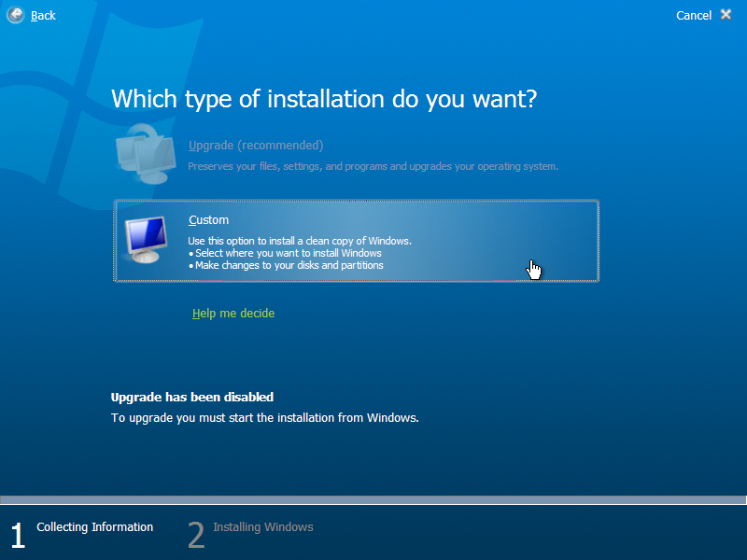Screen dimensions: 747x560
Task: Click 'Use this option to install a clean copy' text
Action: pyautogui.click(x=300, y=241)
